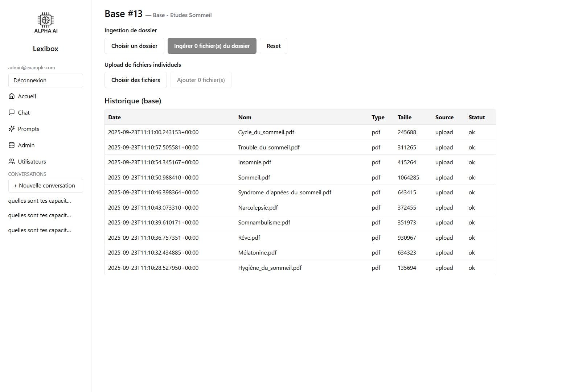Open the Prompts icon in sidebar
562x392 pixels.
(x=12, y=129)
